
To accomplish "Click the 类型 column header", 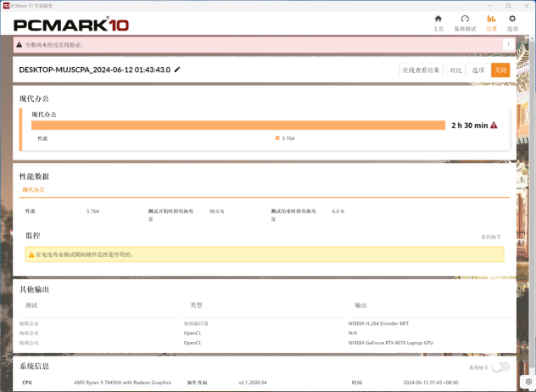I will (196, 305).
